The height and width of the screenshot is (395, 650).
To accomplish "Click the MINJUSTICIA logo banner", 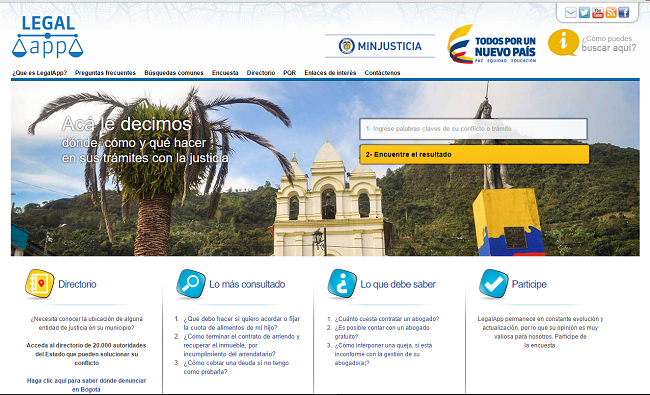I will [380, 46].
